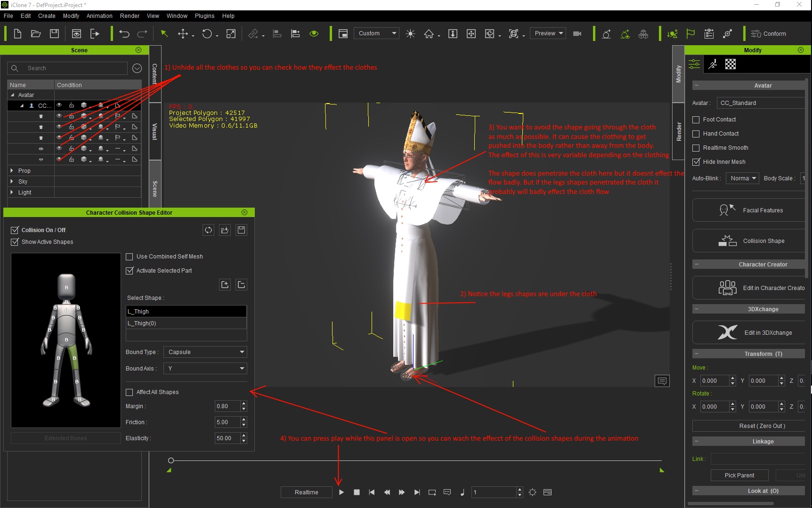Click the load preset icon in the Collision Shape Editor
The image size is (812, 508).
pyautogui.click(x=225, y=230)
